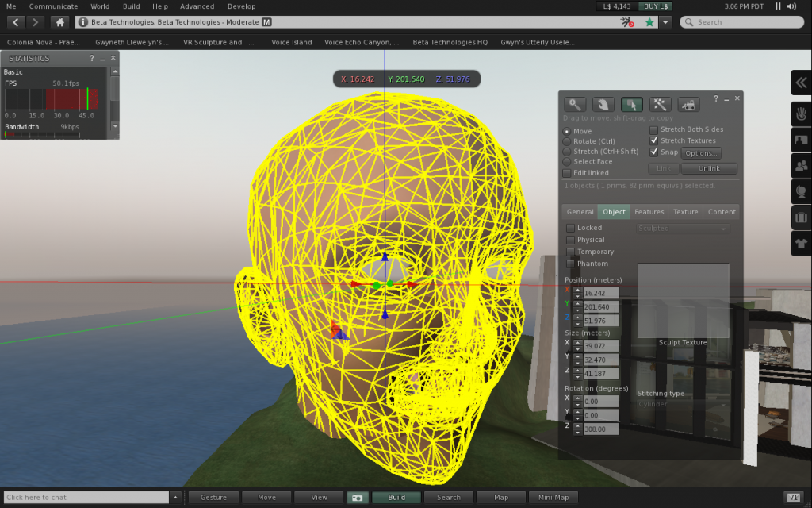Pause media with the pause icon

coord(778,6)
